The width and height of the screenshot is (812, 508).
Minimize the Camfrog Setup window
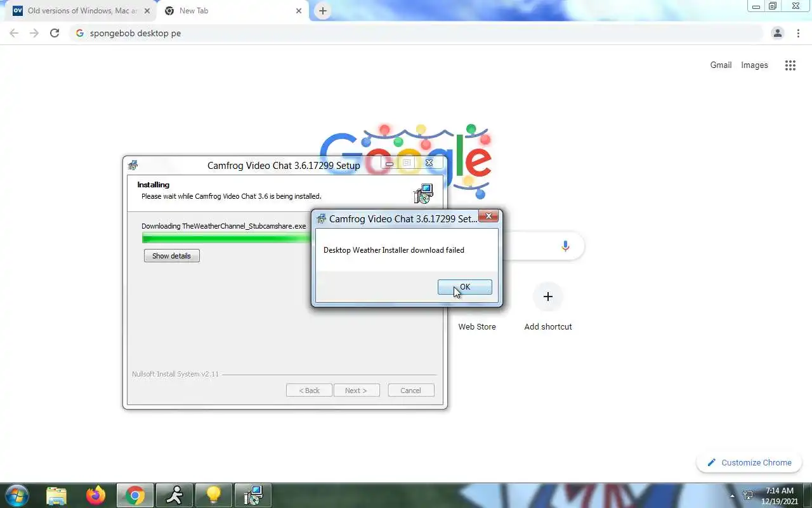[x=389, y=163]
